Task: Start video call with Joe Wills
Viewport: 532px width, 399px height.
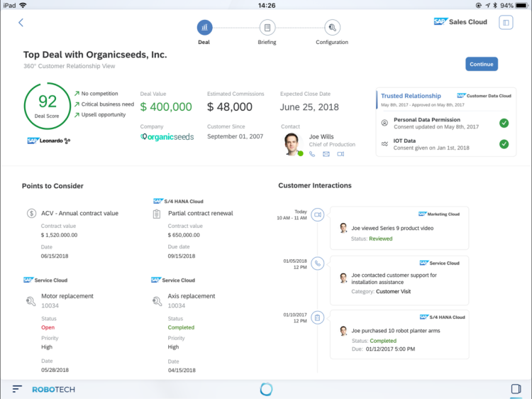Action: [340, 154]
